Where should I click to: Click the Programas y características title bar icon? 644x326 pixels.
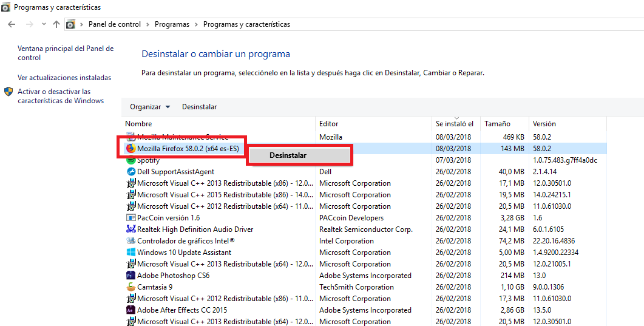5,7
